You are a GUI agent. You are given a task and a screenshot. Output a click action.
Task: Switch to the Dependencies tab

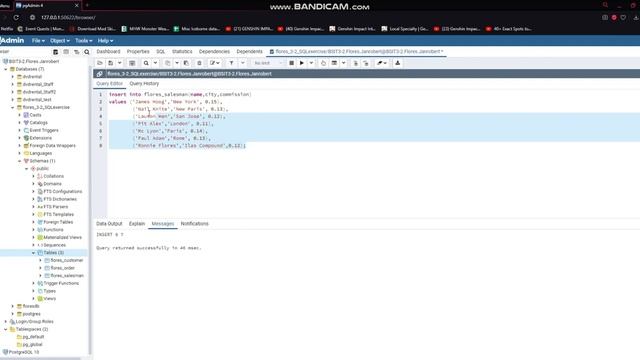[214, 51]
